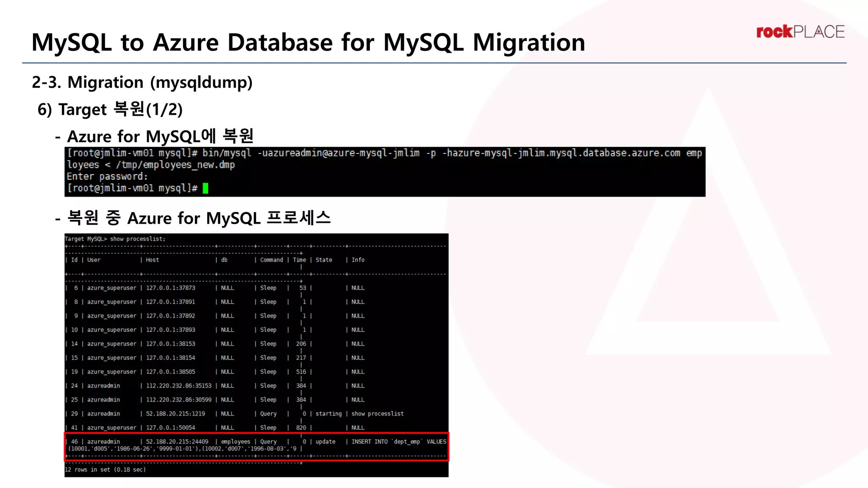Select the '6) Target 복원(1/2)' heading
This screenshot has width=868, height=488.
110,109
